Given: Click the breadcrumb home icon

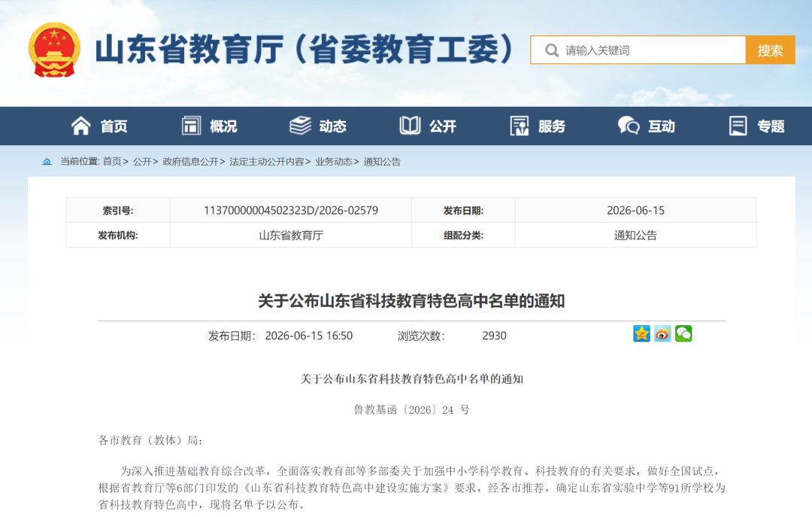Looking at the screenshot, I should (x=47, y=162).
